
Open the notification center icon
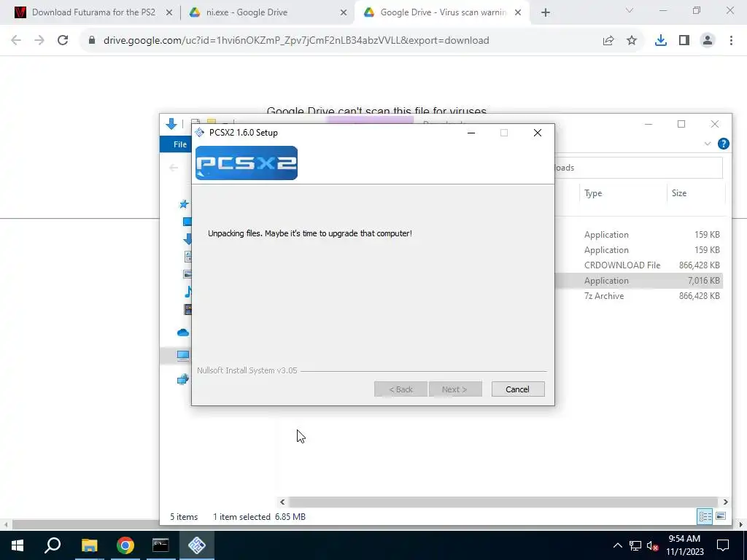tap(723, 545)
